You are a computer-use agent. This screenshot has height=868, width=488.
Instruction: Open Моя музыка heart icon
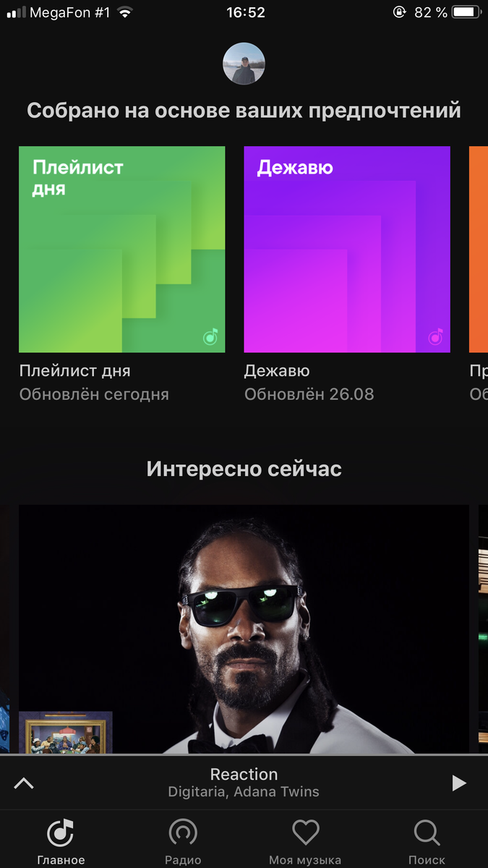(305, 833)
